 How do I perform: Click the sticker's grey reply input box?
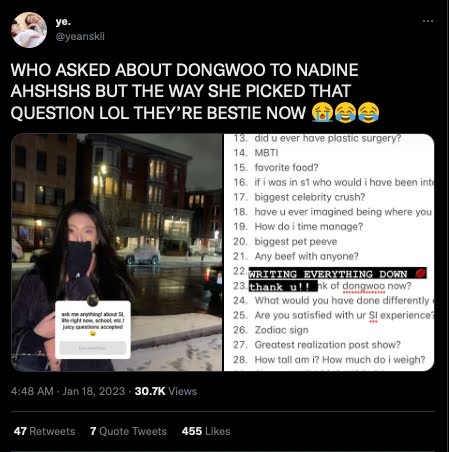tap(93, 348)
